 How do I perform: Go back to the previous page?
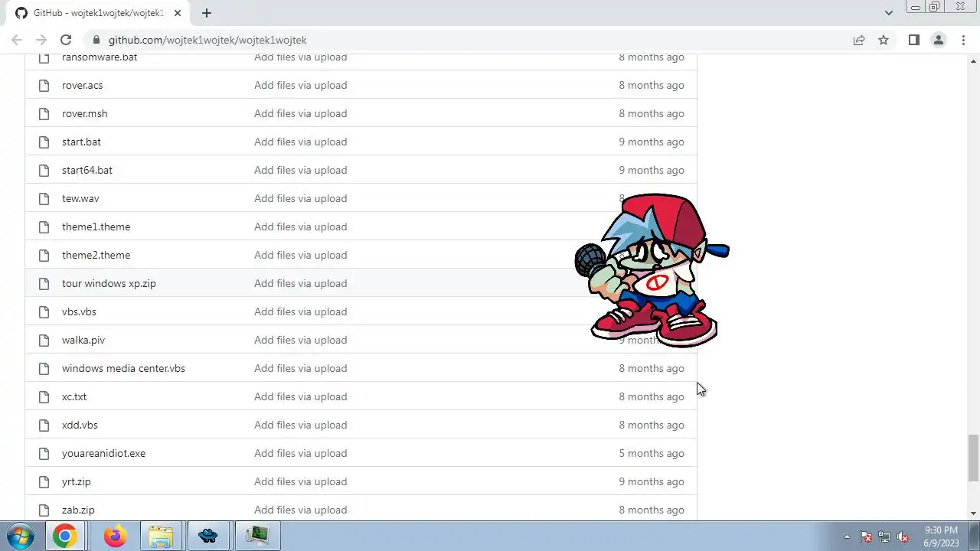point(17,40)
